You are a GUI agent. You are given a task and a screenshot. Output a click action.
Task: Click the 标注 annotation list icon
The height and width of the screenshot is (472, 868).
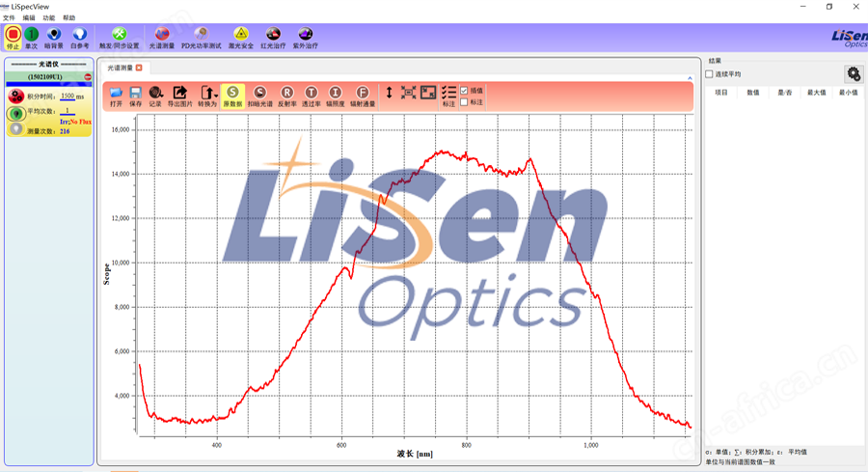pos(448,97)
